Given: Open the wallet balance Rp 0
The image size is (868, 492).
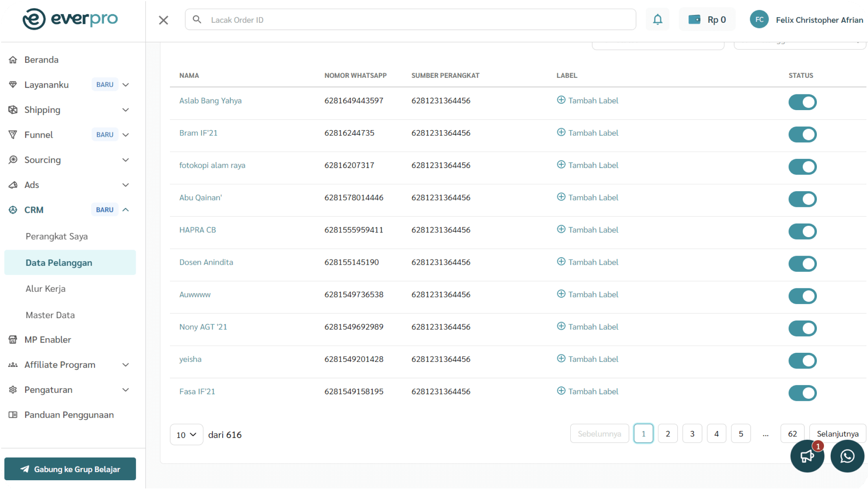Looking at the screenshot, I should (707, 19).
